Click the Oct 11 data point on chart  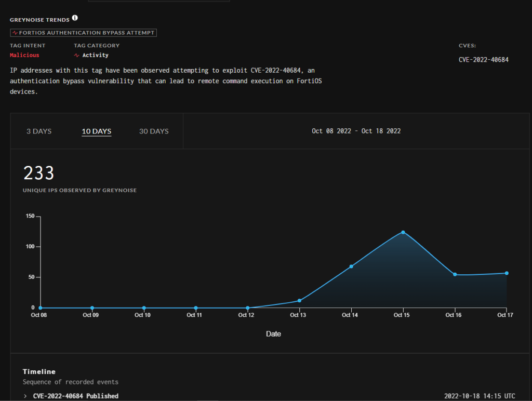tap(196, 308)
